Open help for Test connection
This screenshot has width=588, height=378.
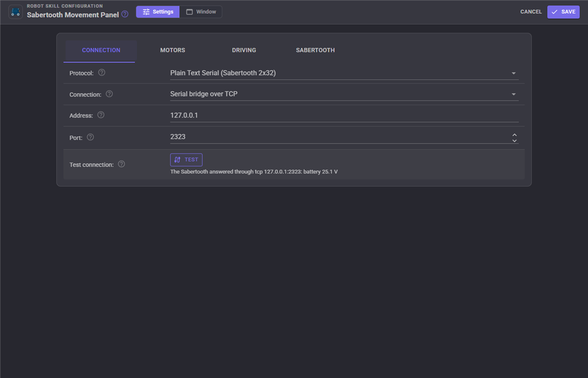pyautogui.click(x=122, y=164)
